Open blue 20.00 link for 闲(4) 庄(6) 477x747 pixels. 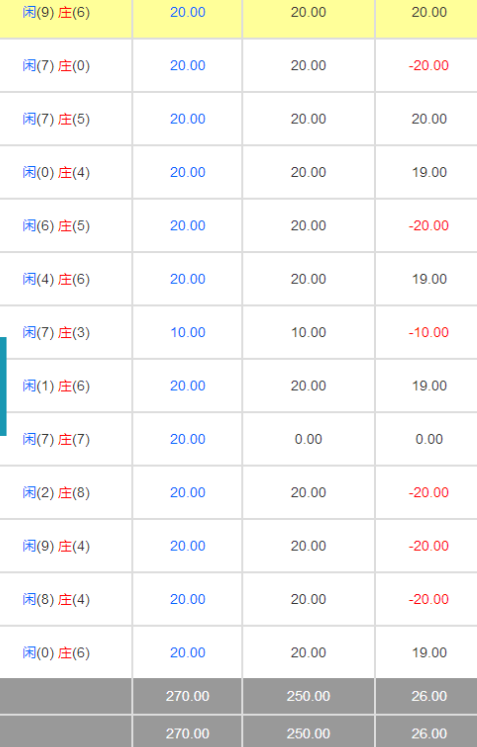[188, 279]
